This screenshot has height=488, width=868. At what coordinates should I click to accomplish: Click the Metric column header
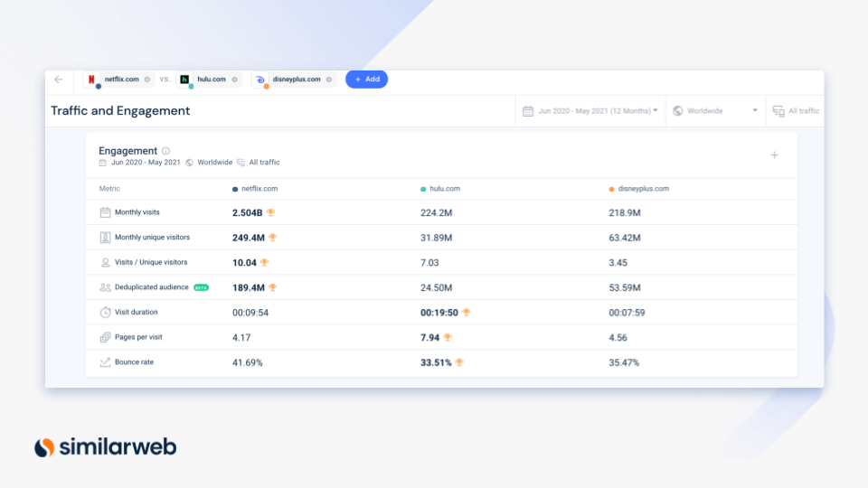[x=109, y=189]
